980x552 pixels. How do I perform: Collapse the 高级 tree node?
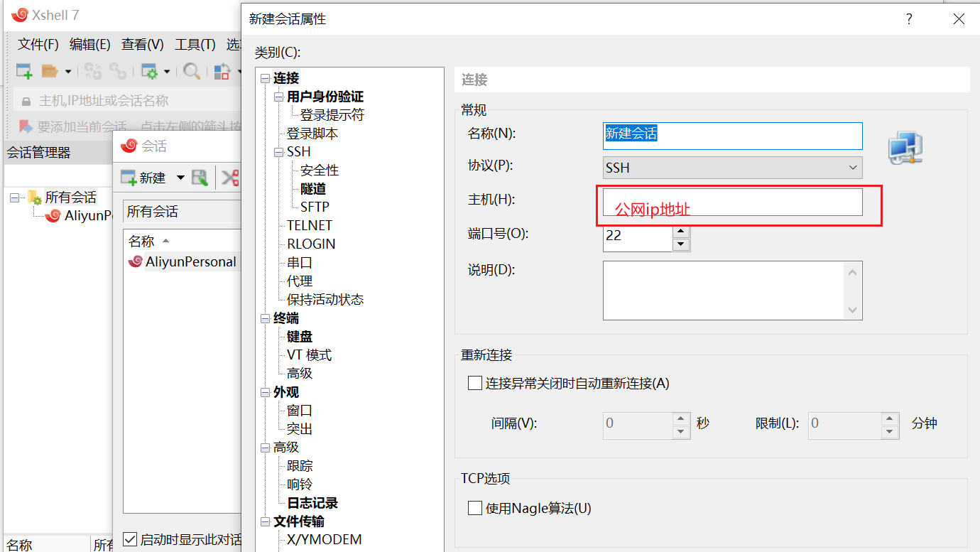tap(265, 448)
